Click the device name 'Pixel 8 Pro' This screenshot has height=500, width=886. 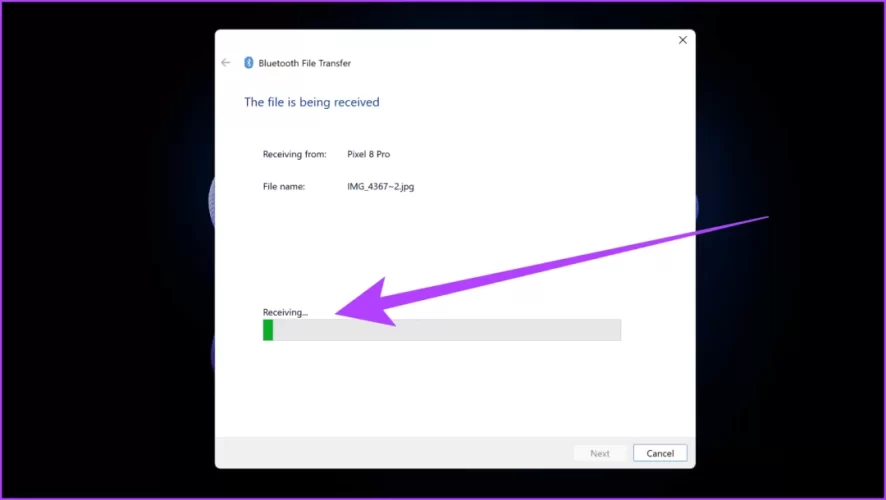pyautogui.click(x=368, y=154)
